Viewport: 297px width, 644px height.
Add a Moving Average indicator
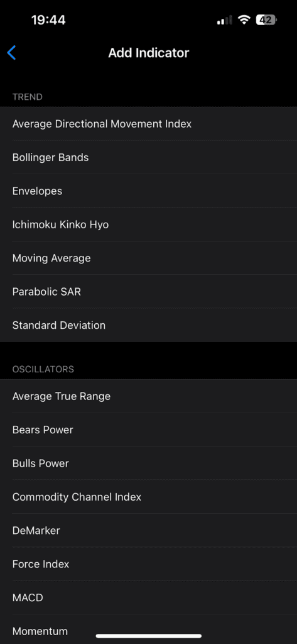click(148, 258)
